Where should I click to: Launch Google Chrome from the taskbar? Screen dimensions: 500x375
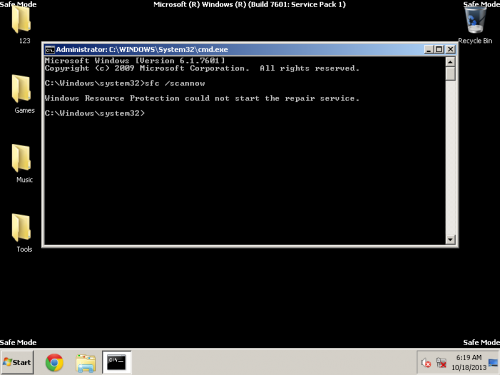coord(54,363)
